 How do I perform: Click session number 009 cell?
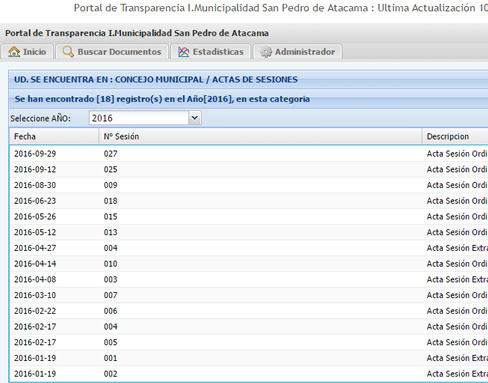[x=110, y=185]
